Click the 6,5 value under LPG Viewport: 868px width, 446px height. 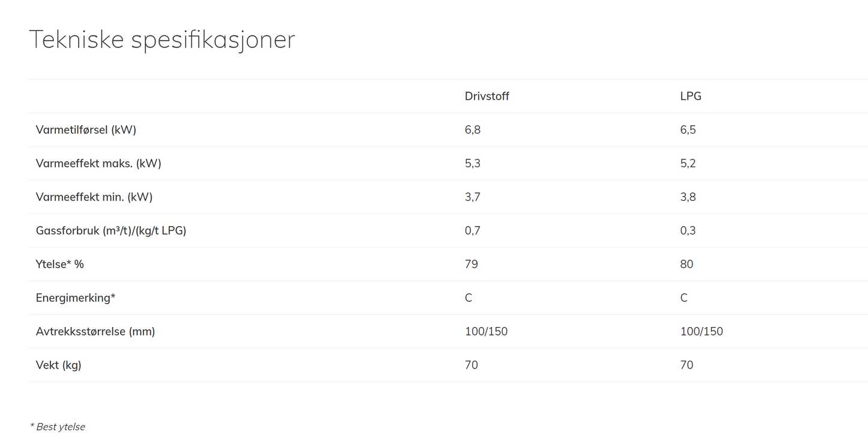click(688, 130)
